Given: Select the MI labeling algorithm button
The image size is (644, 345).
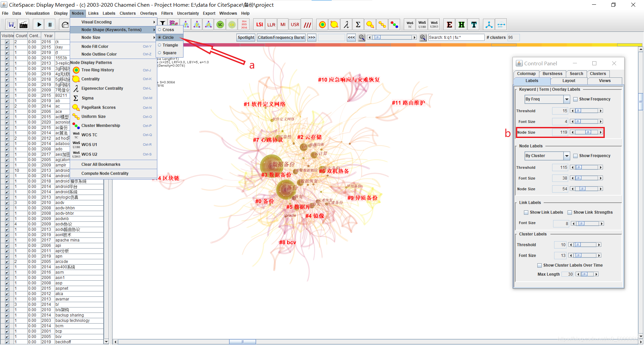Looking at the screenshot, I should 283,24.
